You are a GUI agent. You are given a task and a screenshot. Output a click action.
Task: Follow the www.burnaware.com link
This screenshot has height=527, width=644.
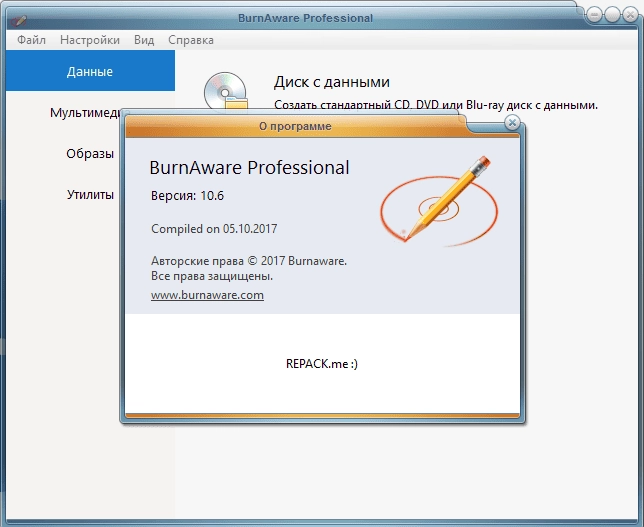pyautogui.click(x=207, y=295)
